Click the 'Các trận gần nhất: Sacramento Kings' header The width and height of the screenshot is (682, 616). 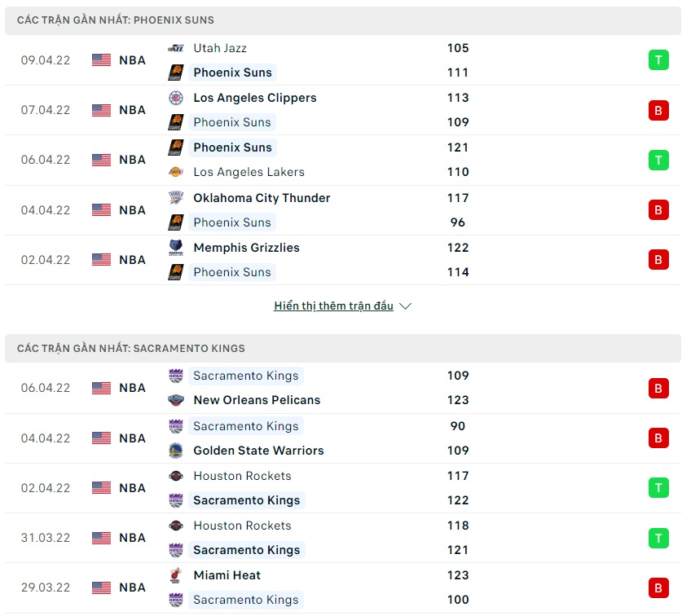coord(130,348)
